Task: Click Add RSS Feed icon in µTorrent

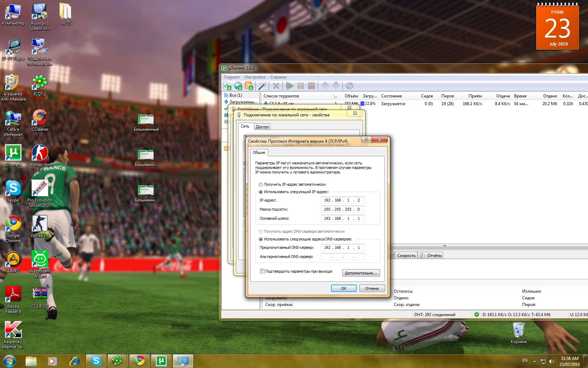Action: pyautogui.click(x=249, y=86)
